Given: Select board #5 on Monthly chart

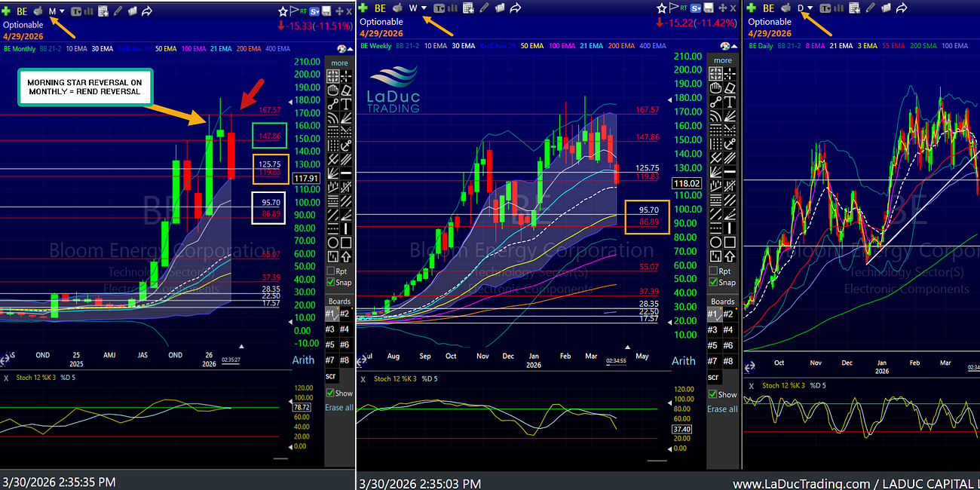Looking at the screenshot, I should click(x=331, y=345).
